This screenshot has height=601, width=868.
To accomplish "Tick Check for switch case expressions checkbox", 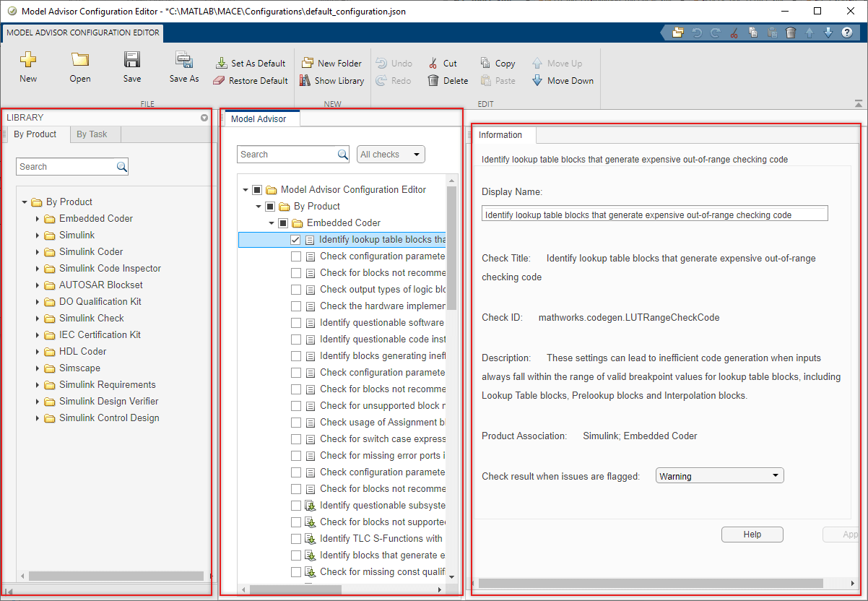I will click(296, 439).
